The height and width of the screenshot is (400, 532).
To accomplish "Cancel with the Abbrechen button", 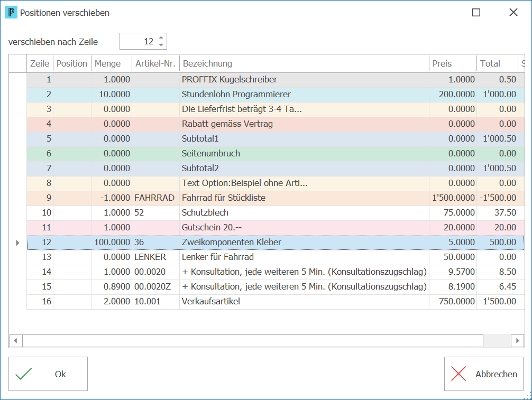I will (x=484, y=374).
